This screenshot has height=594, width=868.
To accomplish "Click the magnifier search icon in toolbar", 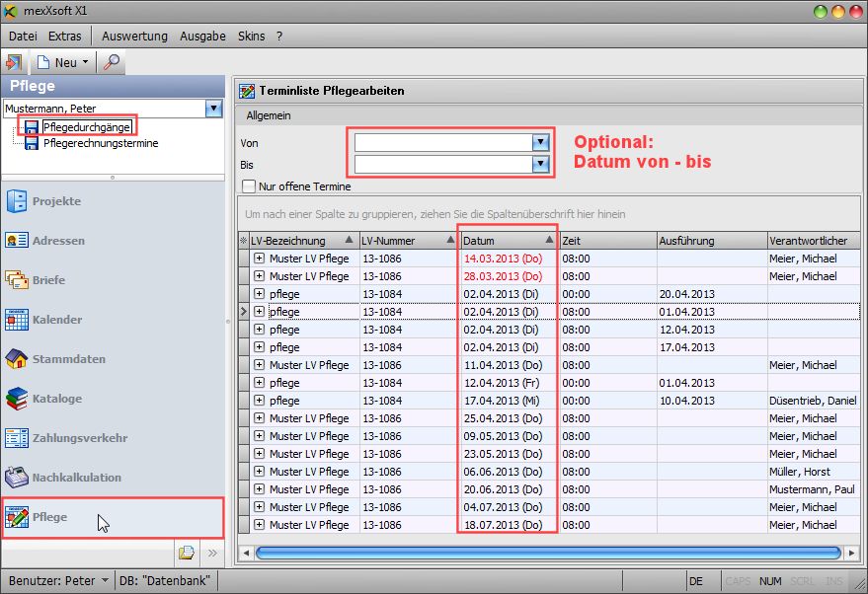I will pos(112,62).
